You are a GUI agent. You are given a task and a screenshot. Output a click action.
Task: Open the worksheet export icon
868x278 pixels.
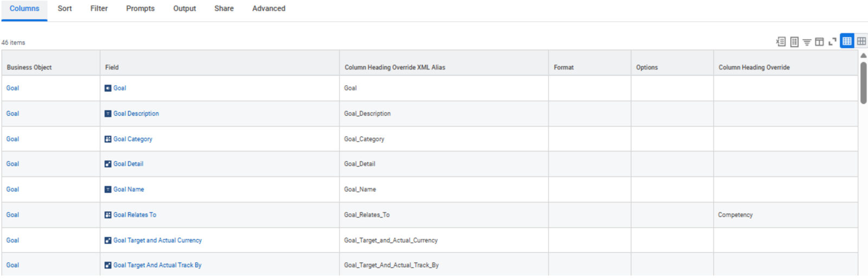[x=794, y=42]
